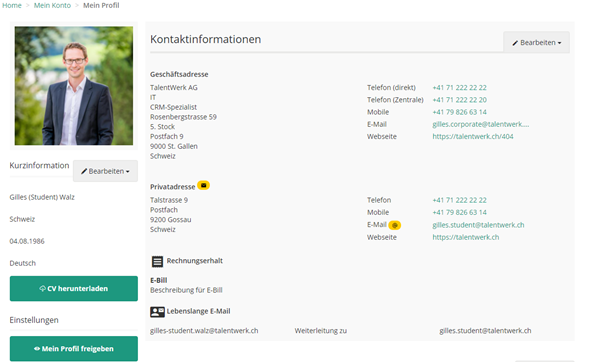Image resolution: width=605 pixels, height=362 pixels.
Task: Click the Deutsch language text
Action: tap(23, 263)
